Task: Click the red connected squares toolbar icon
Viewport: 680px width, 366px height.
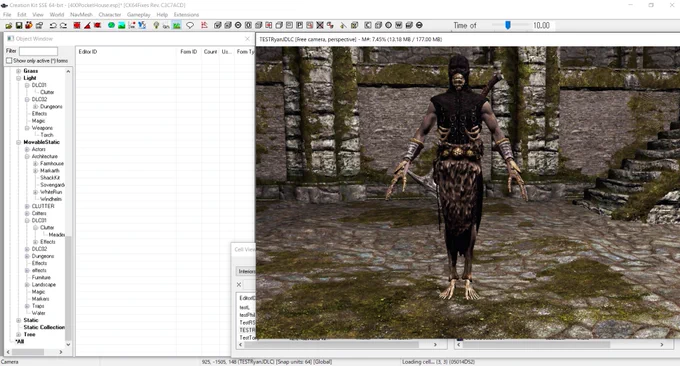Action: 330,26
